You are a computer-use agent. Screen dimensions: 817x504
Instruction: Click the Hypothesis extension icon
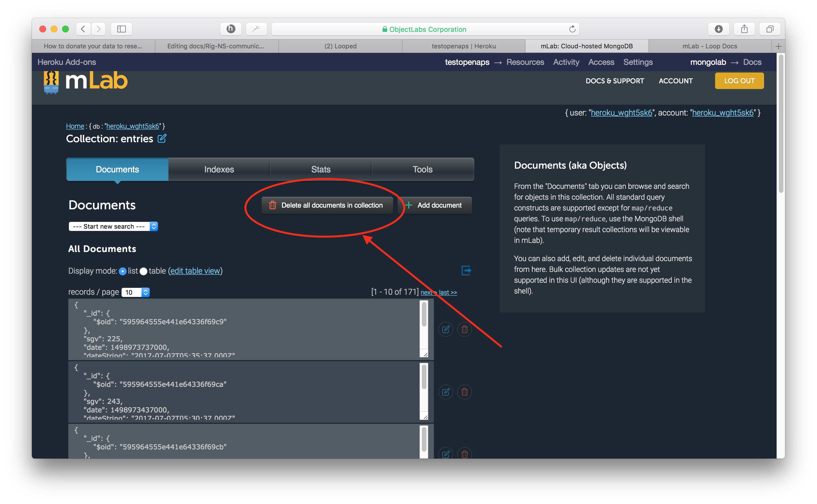(231, 29)
